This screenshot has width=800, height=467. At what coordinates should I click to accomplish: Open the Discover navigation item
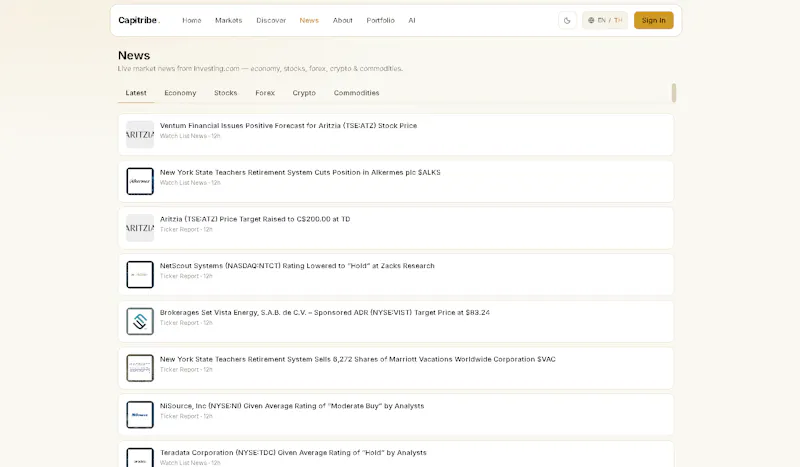tap(271, 20)
